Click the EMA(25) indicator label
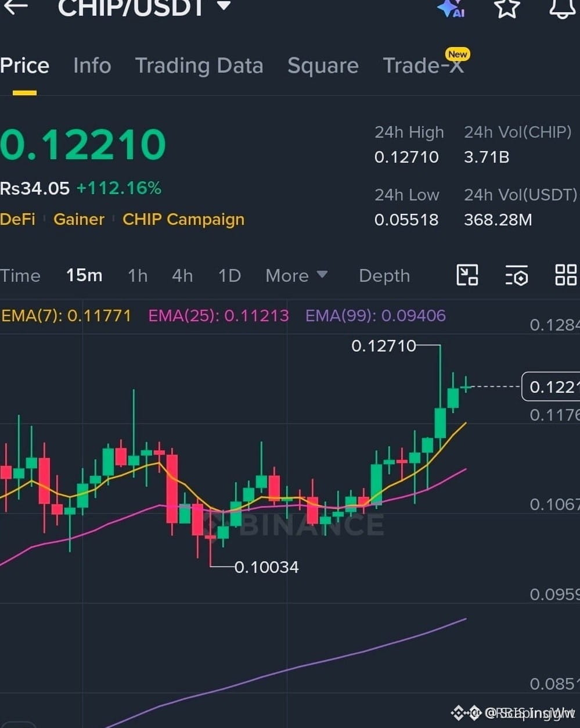The image size is (580, 728). tap(218, 315)
